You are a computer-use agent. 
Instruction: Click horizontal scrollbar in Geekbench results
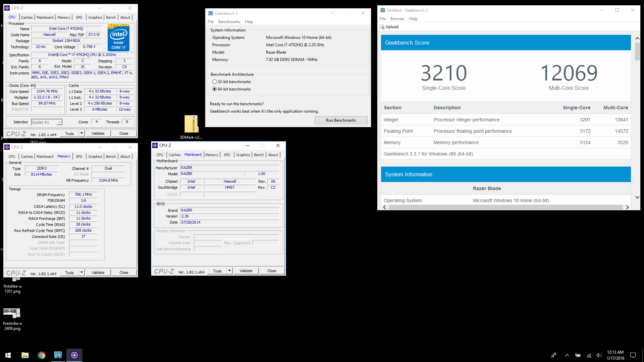(x=506, y=207)
